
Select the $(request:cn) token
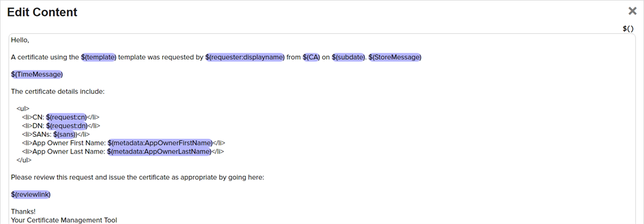(x=66, y=117)
